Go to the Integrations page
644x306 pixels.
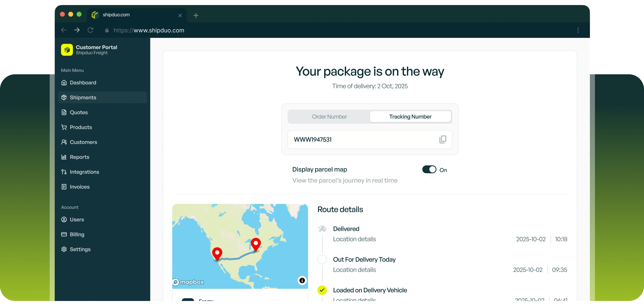(x=103, y=172)
